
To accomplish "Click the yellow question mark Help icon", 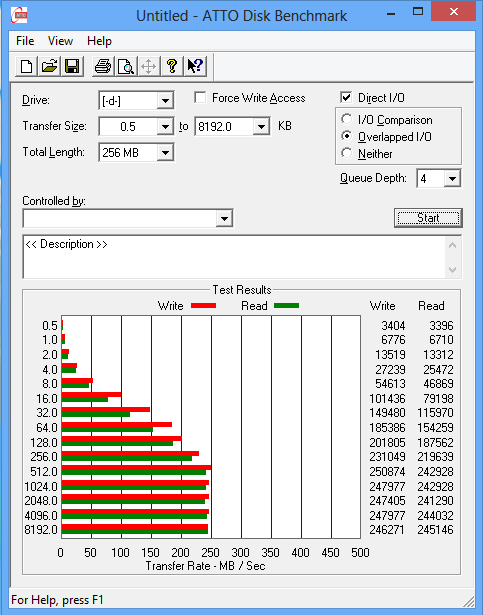I will 172,66.
